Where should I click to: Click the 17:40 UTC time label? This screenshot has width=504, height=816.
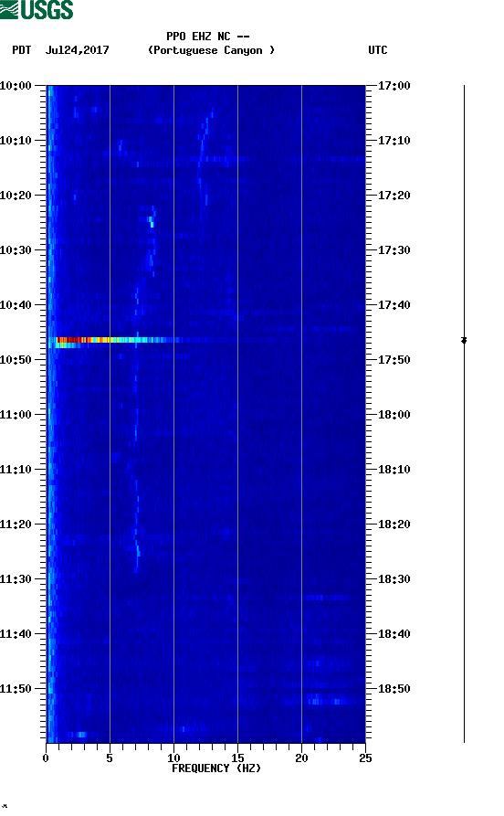394,304
